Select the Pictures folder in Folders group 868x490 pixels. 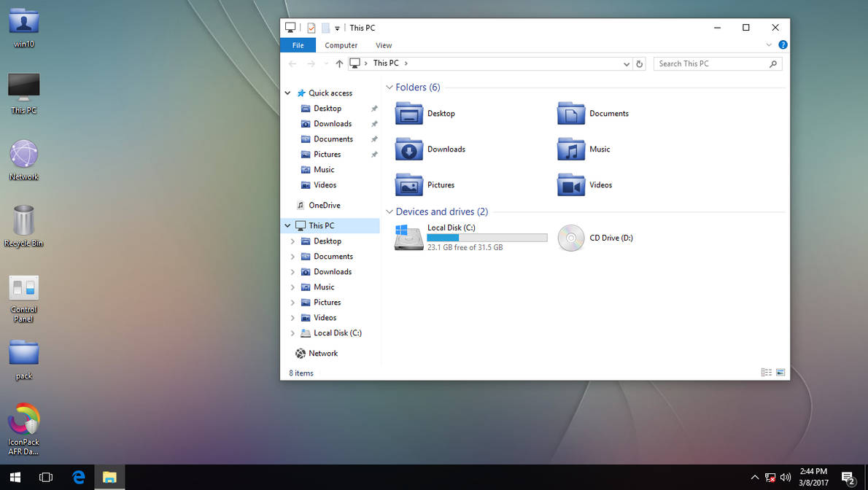point(425,185)
